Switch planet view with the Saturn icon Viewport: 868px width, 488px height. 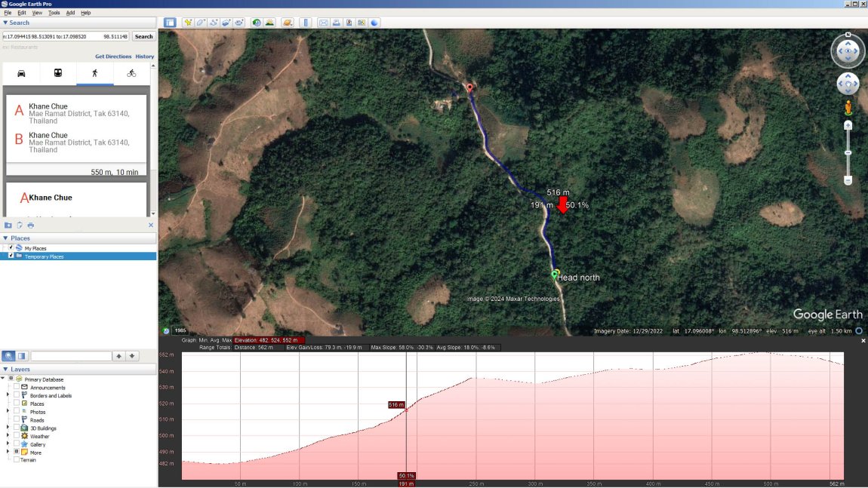tap(288, 23)
